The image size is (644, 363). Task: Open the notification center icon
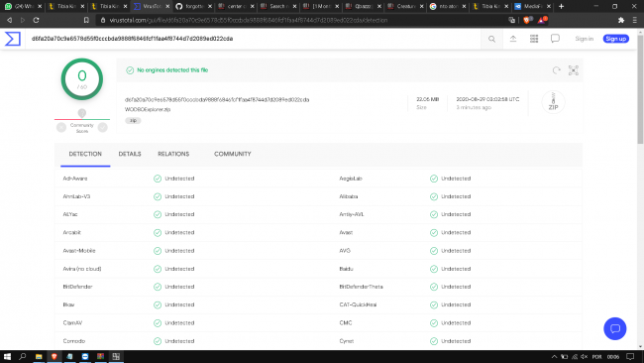tap(630, 356)
